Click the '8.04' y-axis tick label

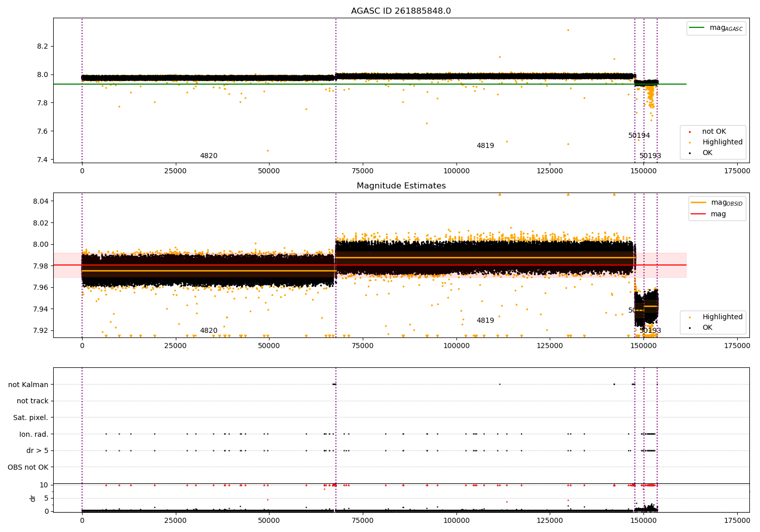41,201
